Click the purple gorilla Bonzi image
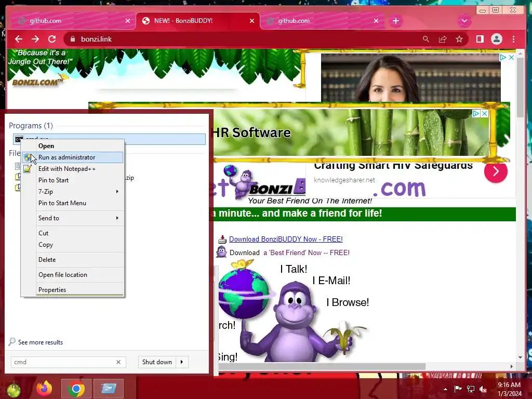Screen dimensions: 532x399 (x=295, y=321)
